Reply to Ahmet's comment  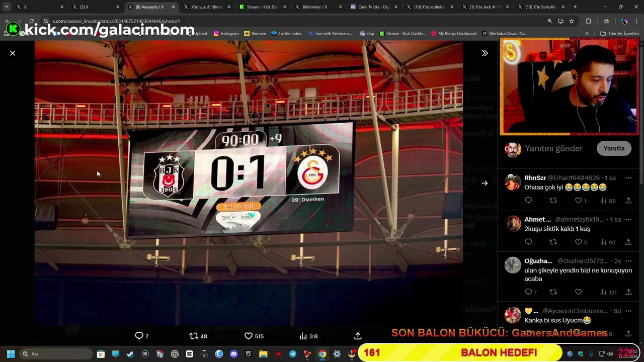tap(528, 242)
